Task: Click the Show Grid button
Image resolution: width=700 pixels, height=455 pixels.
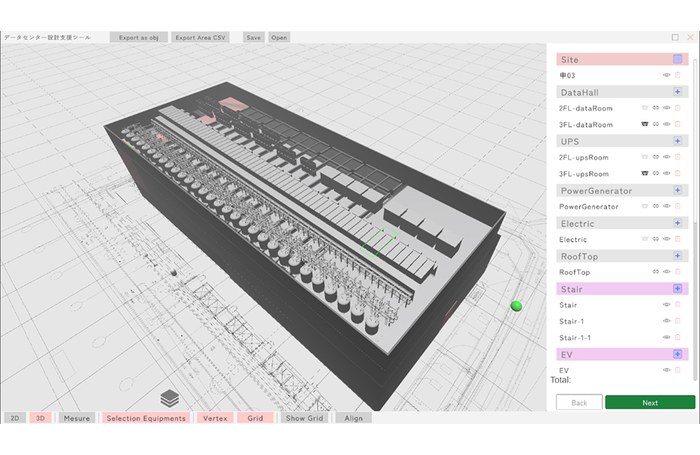Action: (x=304, y=418)
